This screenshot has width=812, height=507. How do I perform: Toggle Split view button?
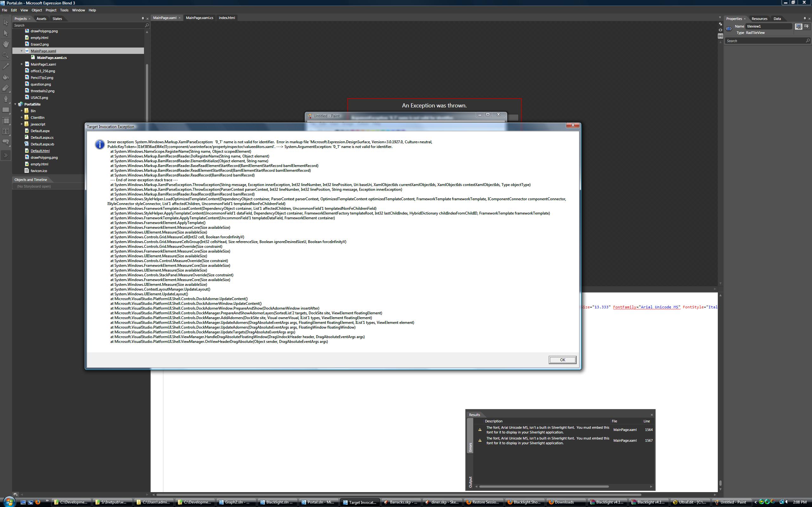(720, 36)
